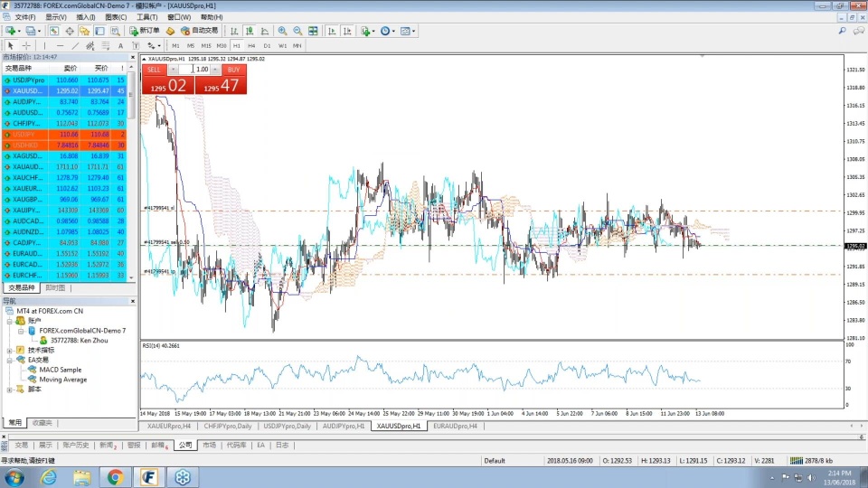Select the trendline drawing tool
The image size is (868, 488).
[75, 45]
